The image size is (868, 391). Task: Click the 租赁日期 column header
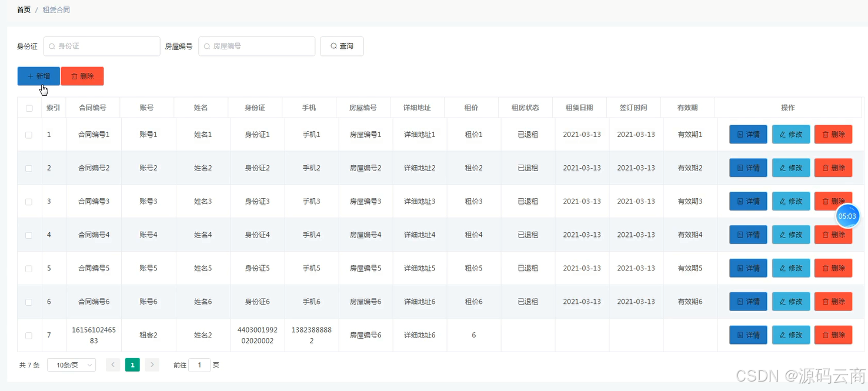(579, 108)
